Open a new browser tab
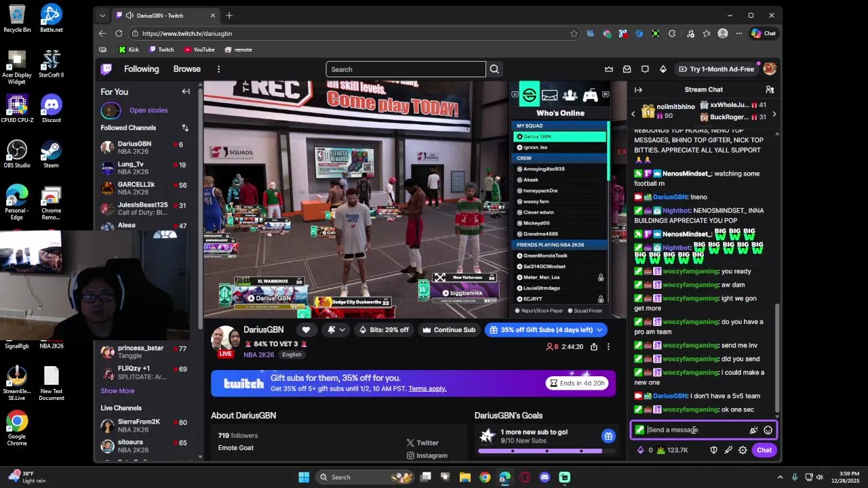The width and height of the screenshot is (868, 488). tap(229, 16)
